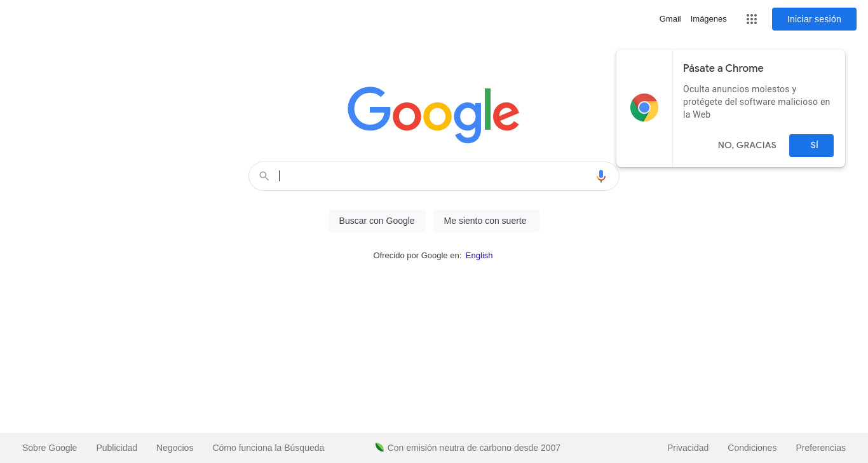The image size is (868, 463).
Task: Click the Me siento con suerte button
Action: (485, 221)
